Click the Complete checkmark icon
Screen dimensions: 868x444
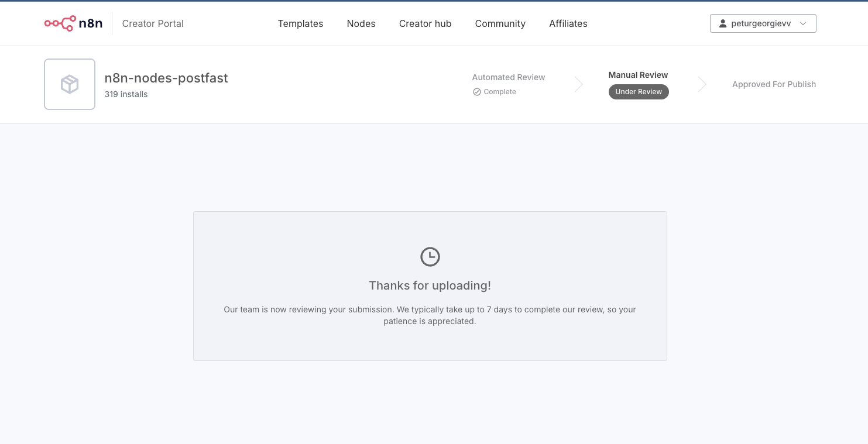477,92
